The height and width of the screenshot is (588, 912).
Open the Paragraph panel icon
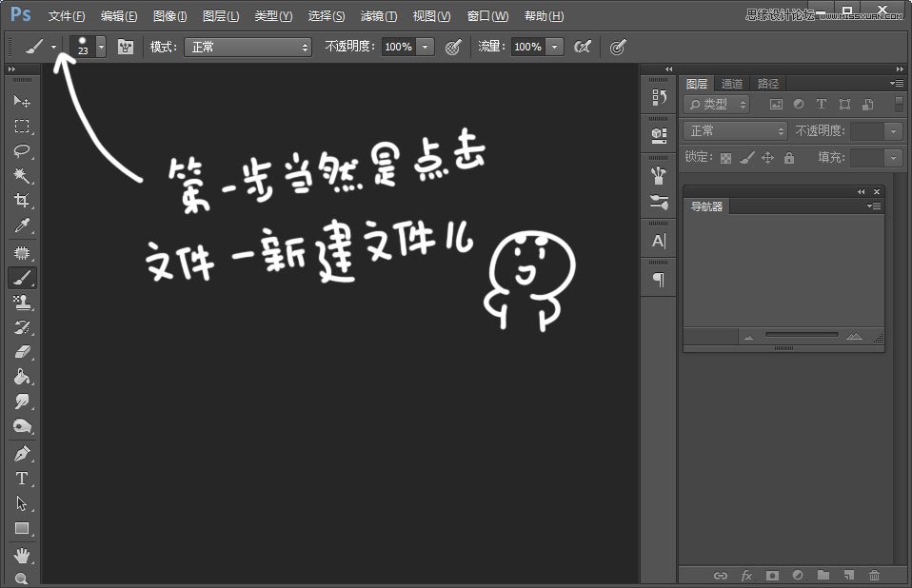point(659,280)
